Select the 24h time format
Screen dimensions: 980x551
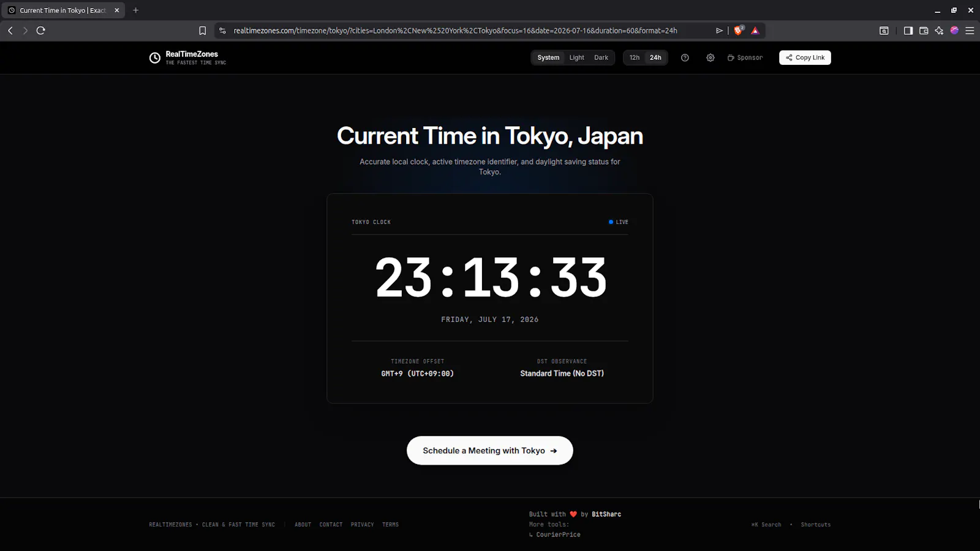click(x=655, y=58)
